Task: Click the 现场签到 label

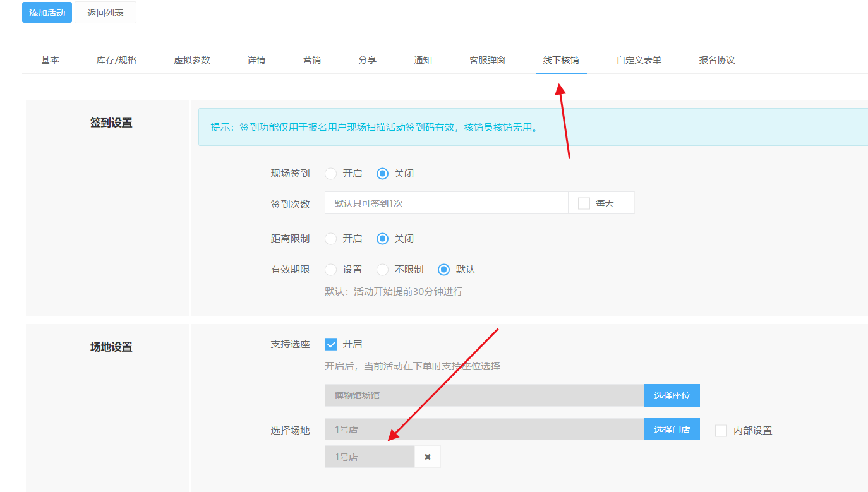Action: point(290,173)
